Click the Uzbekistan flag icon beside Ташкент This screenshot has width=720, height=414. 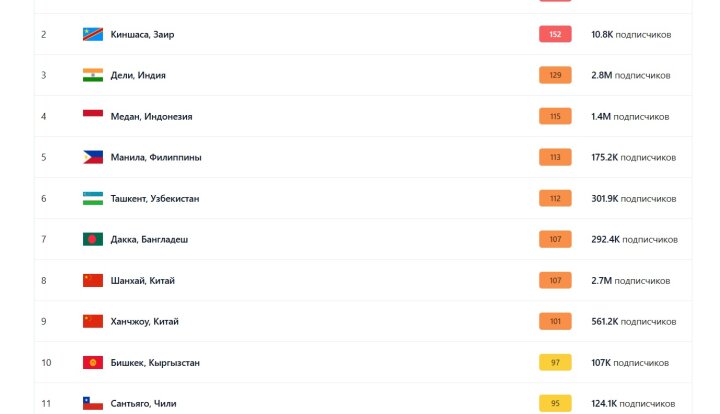93,198
